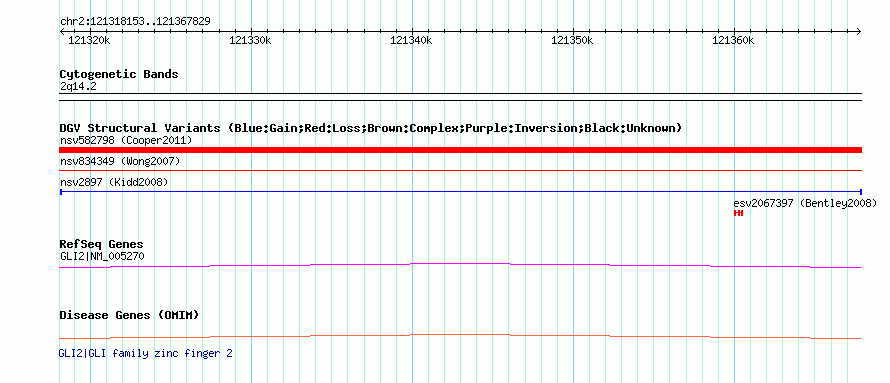The image size is (890, 383).
Task: Click the 121330k ruler tick label
Action: pyautogui.click(x=250, y=41)
